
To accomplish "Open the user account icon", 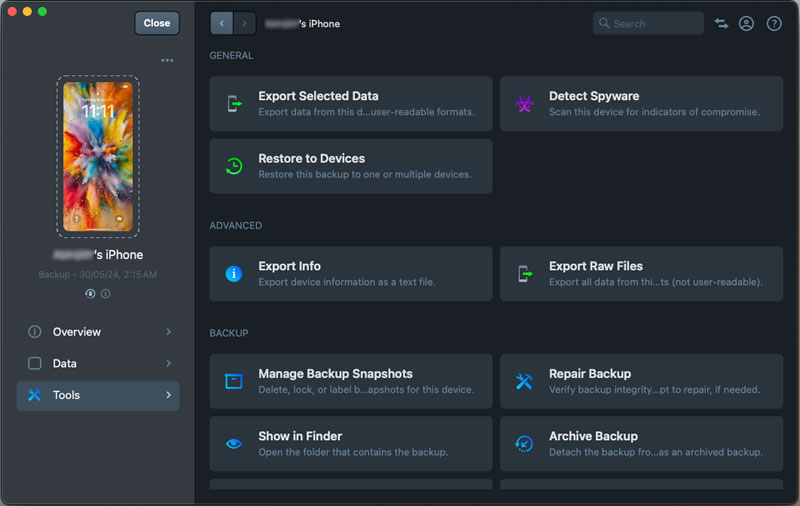I will click(x=746, y=23).
